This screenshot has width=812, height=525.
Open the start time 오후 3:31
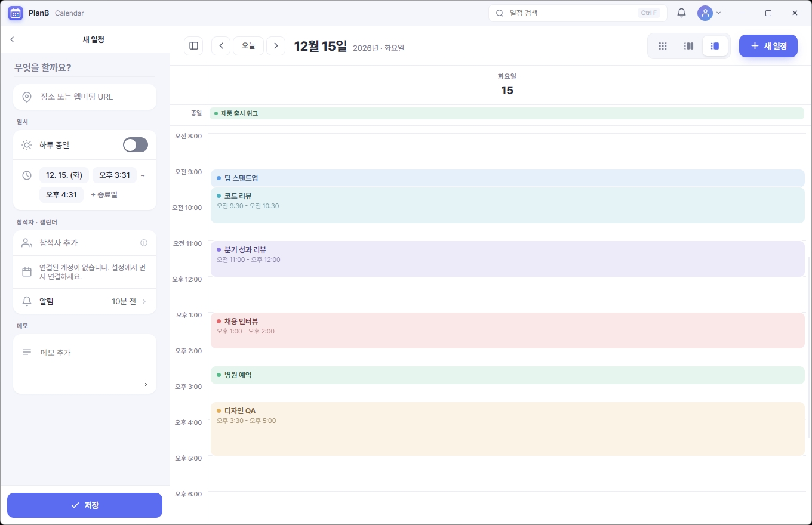tap(115, 175)
